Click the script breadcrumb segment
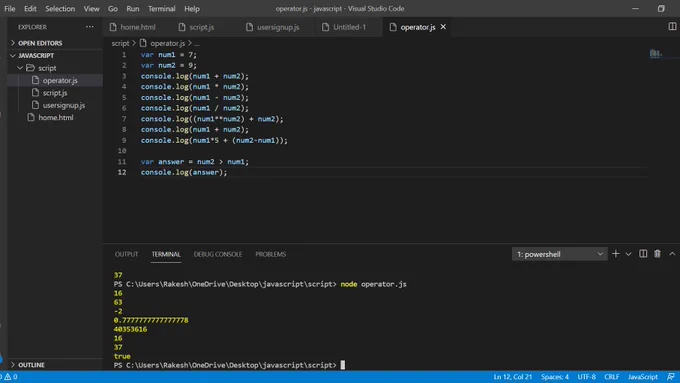Image resolution: width=680 pixels, height=383 pixels. click(120, 43)
